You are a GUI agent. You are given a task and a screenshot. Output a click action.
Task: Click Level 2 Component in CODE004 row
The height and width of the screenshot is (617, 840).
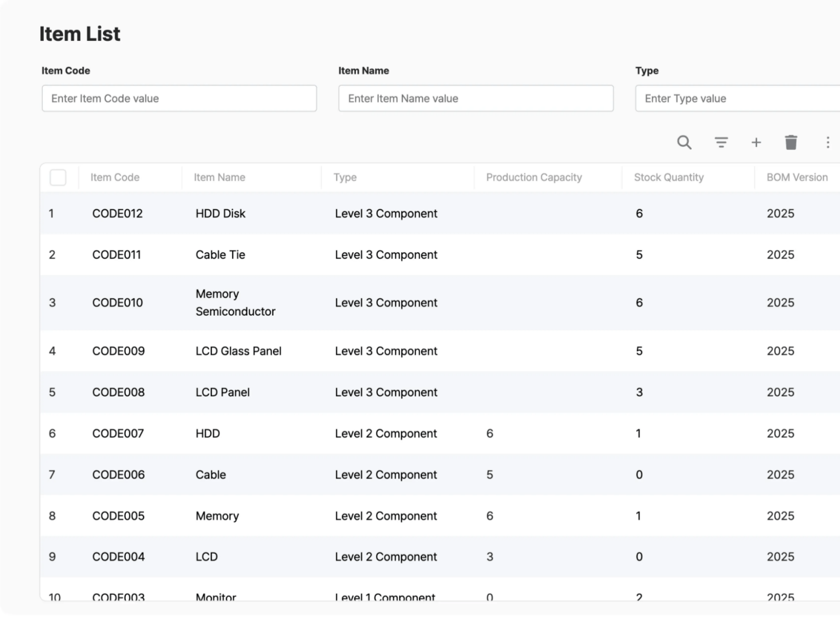[x=386, y=557]
